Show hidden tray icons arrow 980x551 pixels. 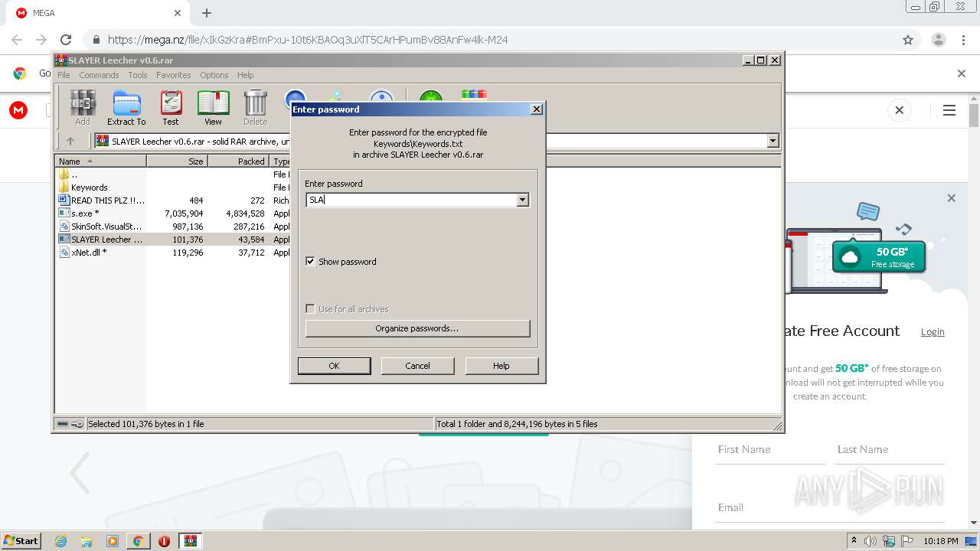click(854, 541)
